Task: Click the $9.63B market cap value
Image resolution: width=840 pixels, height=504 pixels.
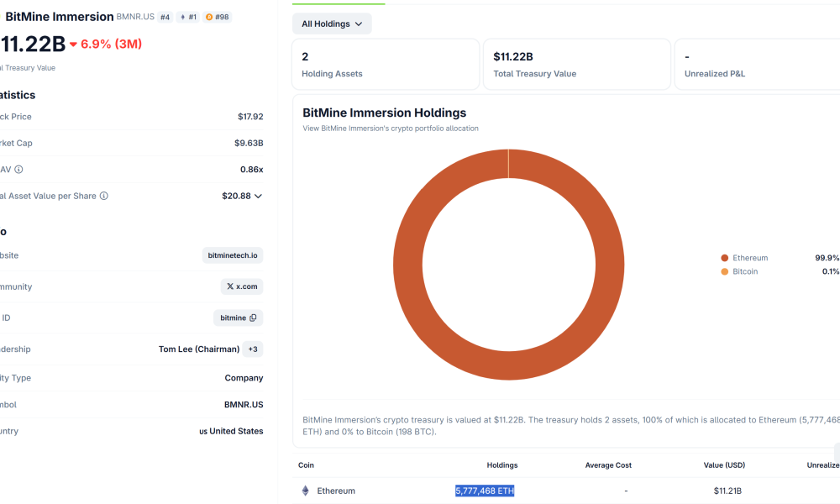Action: (x=249, y=143)
